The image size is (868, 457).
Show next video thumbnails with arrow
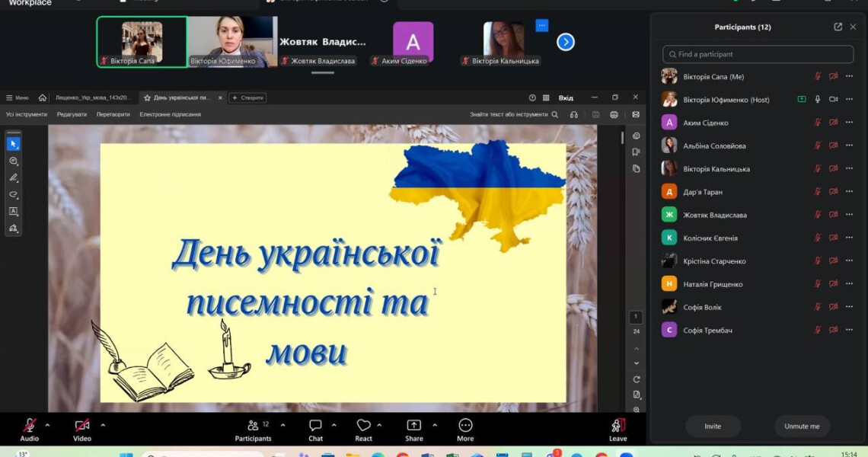click(x=565, y=42)
